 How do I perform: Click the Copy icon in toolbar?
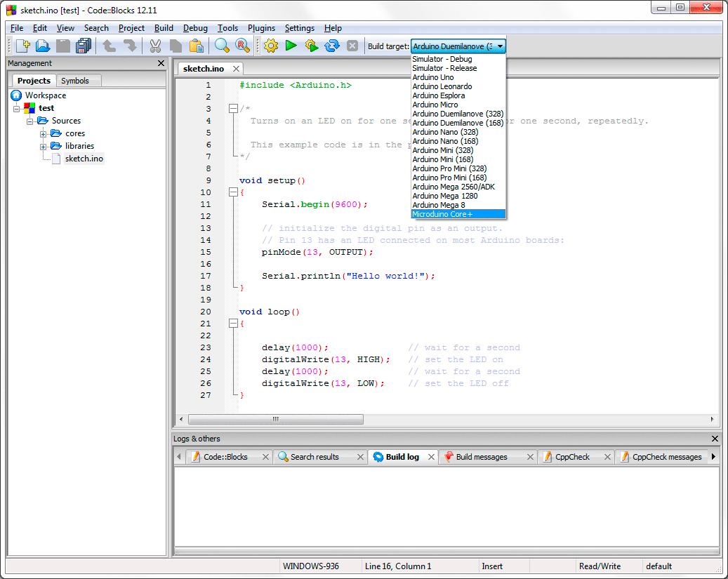coord(176,46)
